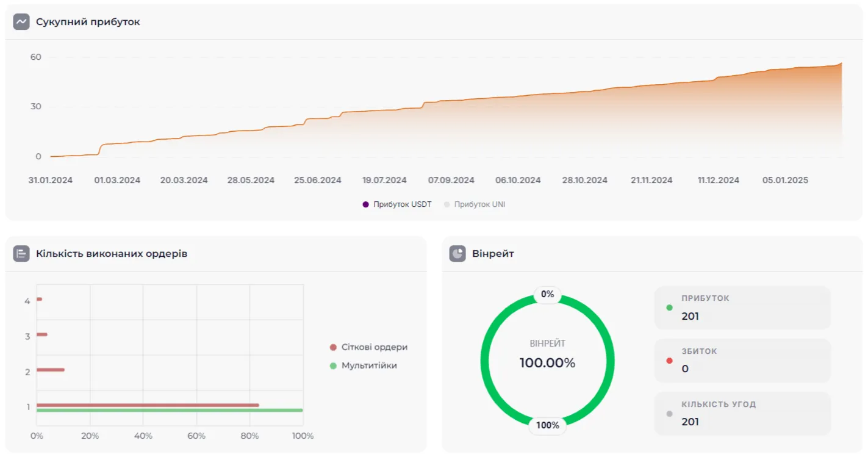
Task: Click the red grid orders bar at row 2
Action: click(x=50, y=370)
